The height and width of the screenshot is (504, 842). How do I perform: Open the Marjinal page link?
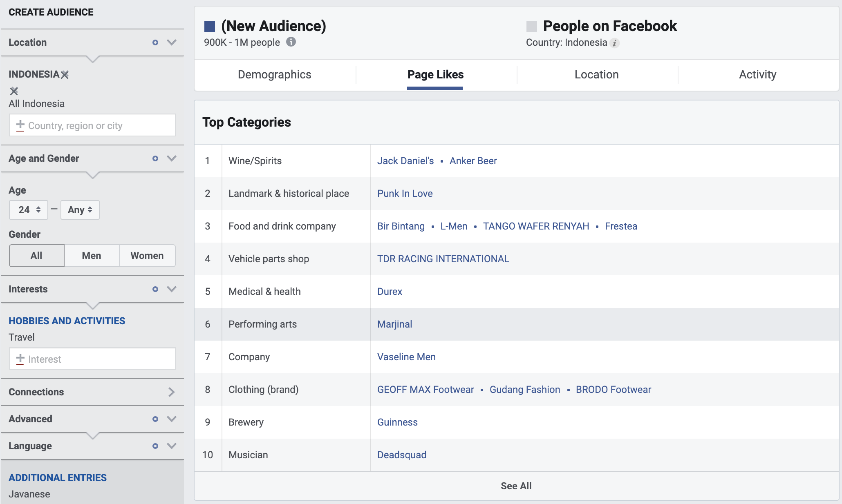pyautogui.click(x=394, y=324)
